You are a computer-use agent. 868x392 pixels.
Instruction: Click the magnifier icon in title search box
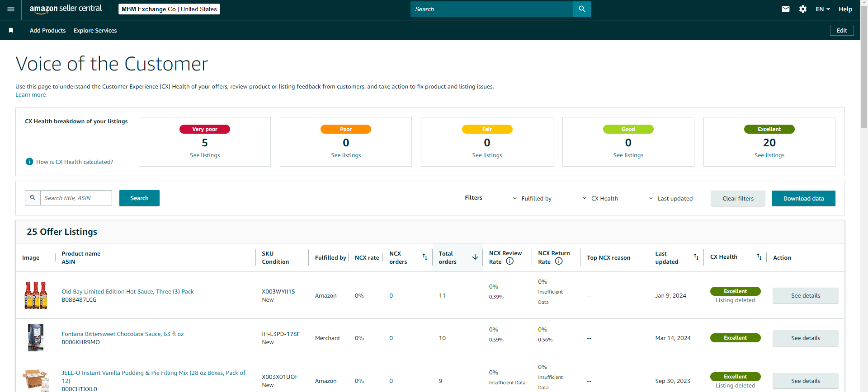click(x=33, y=198)
